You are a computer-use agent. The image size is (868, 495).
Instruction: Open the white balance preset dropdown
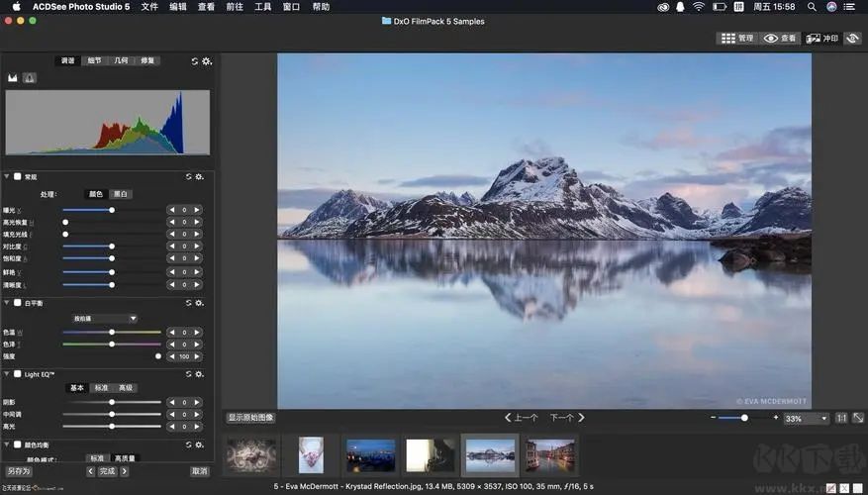point(105,318)
